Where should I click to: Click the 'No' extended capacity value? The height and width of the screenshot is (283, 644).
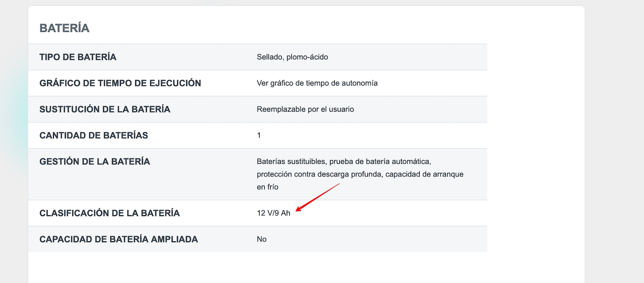[x=262, y=240]
